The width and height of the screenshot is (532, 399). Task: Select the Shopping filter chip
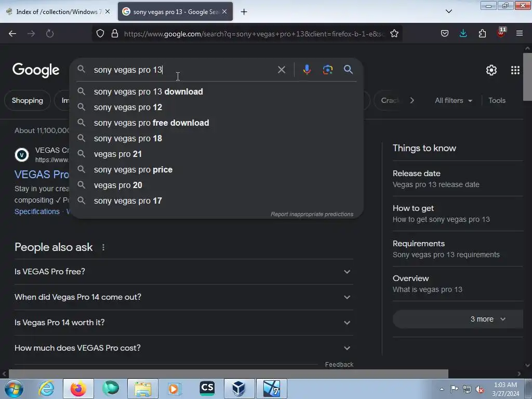(28, 101)
